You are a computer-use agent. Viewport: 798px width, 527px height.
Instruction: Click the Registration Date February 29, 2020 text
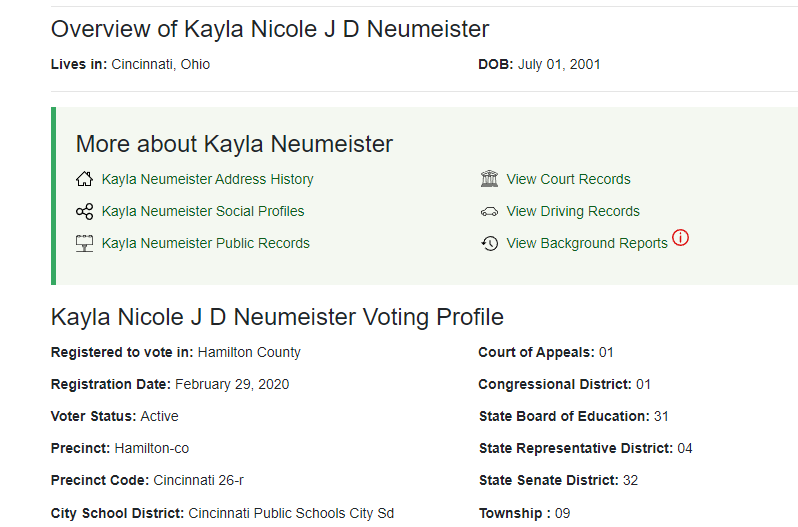click(170, 384)
